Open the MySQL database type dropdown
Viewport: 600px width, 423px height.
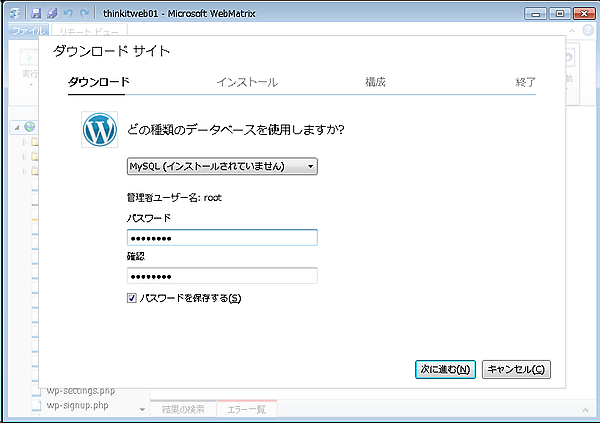(222, 166)
